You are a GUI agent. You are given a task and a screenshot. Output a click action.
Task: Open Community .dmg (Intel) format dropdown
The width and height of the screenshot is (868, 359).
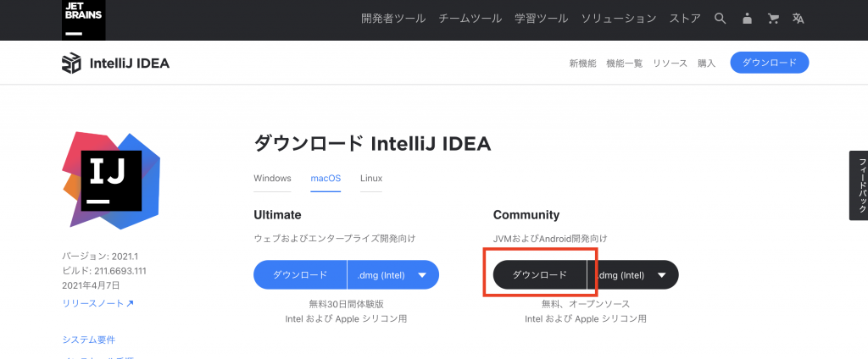[632, 275]
